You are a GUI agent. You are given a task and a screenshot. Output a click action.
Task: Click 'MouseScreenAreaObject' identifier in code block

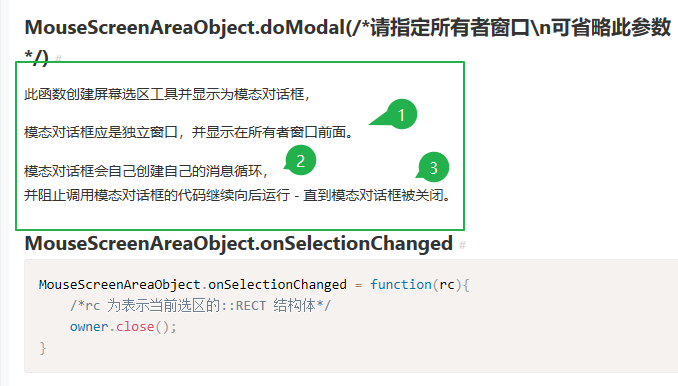[x=119, y=285]
